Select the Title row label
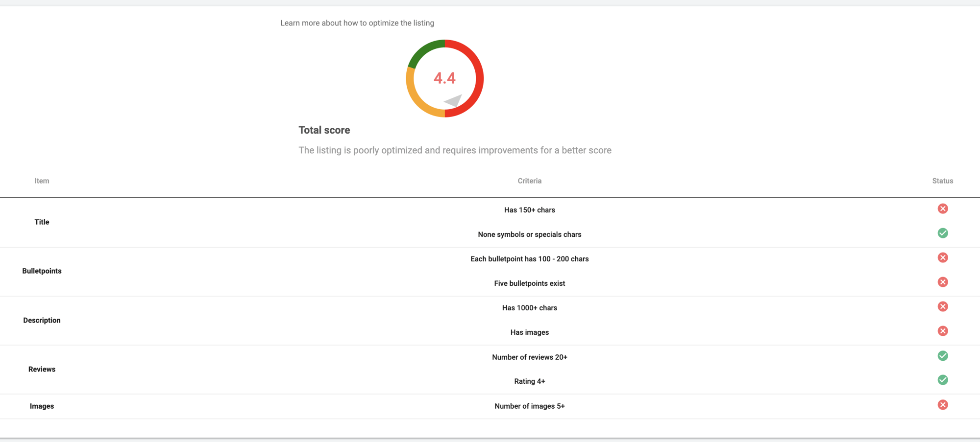 coord(42,222)
